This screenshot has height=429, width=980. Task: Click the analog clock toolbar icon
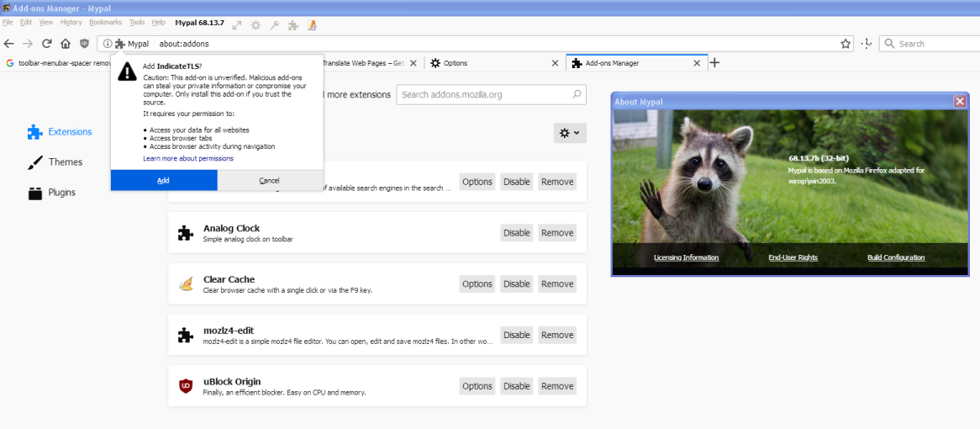tap(866, 44)
